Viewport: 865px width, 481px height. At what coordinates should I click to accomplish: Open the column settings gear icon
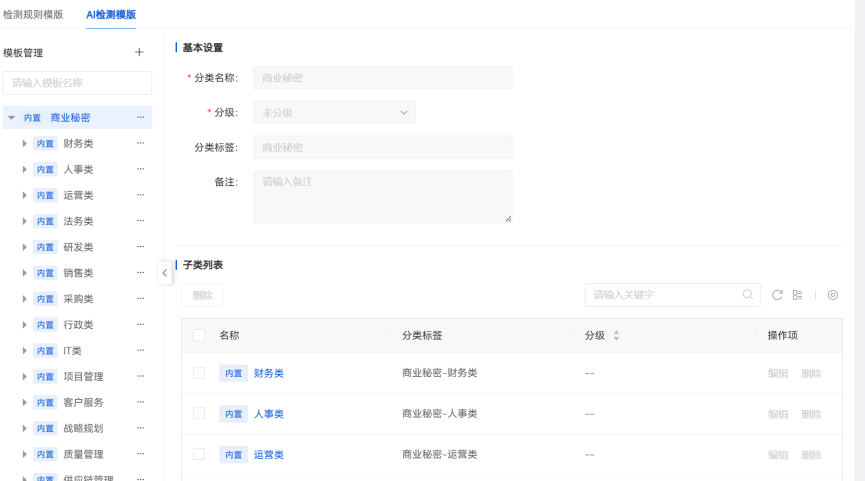(832, 295)
